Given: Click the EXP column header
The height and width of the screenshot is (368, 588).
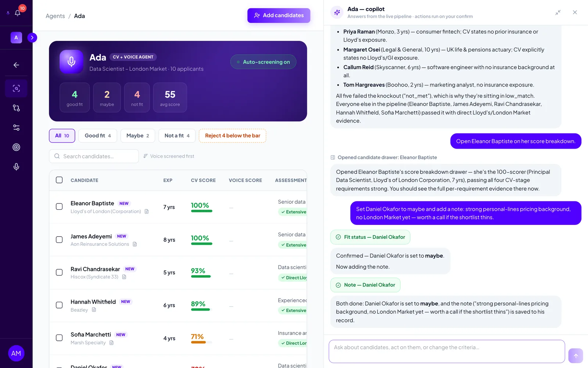Looking at the screenshot, I should click(x=168, y=180).
